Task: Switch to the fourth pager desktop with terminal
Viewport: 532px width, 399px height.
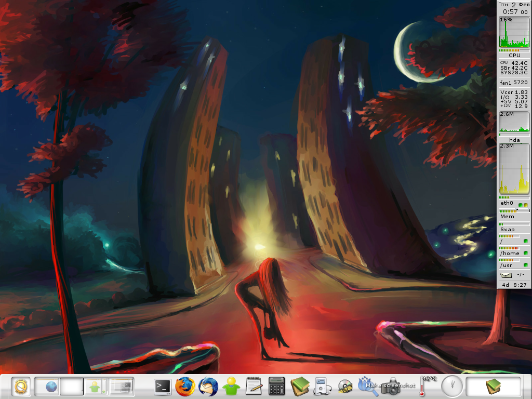Action: (121, 387)
